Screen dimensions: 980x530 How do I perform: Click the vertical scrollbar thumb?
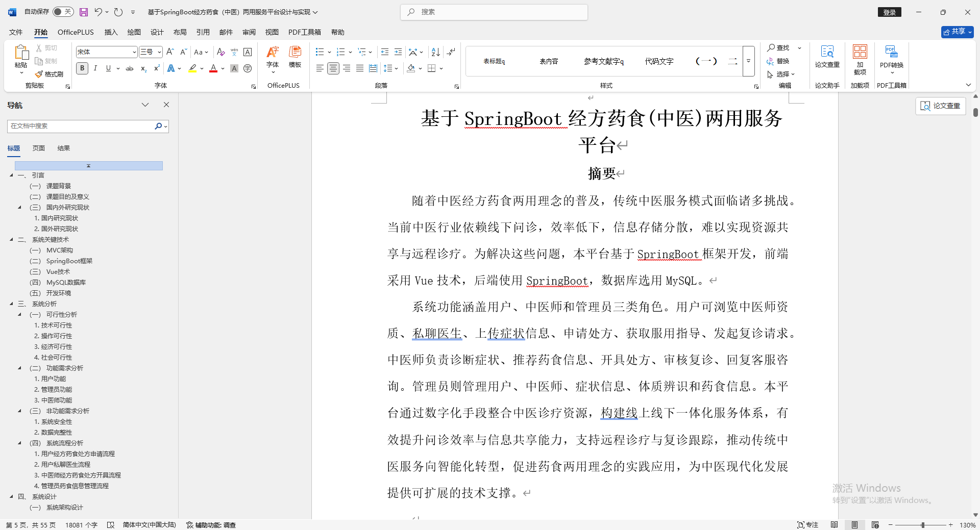975,112
